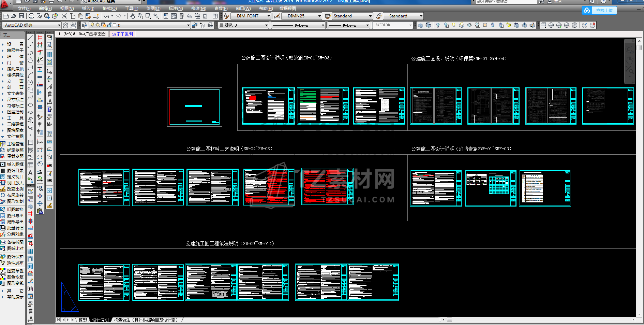Copy selection using the Copy icon
The image size is (644, 325).
[x=73, y=16]
